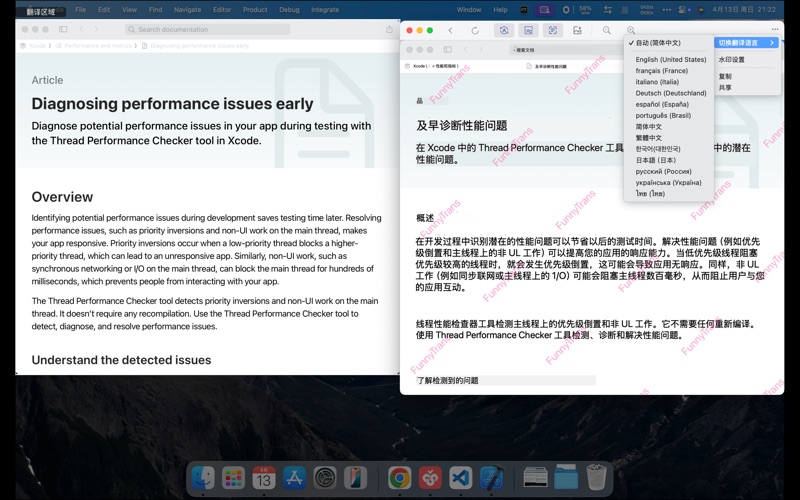Click the back chevron in the Xcode documentation window

(81, 30)
